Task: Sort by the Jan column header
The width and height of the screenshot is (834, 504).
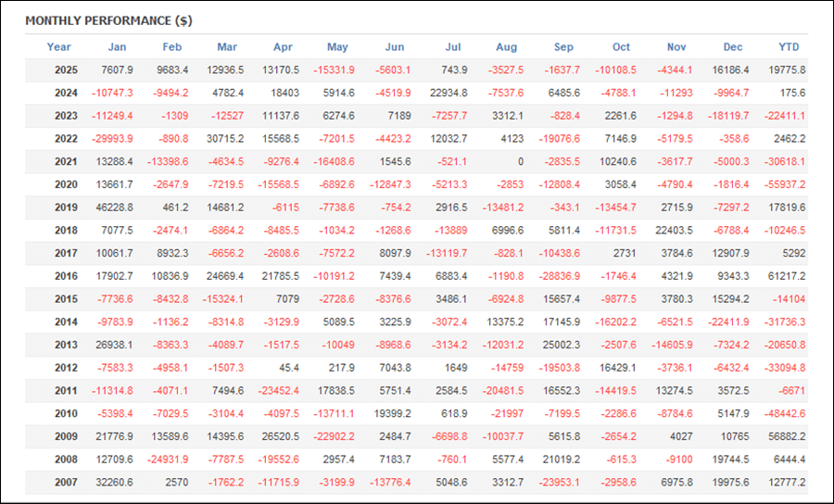Action: (x=117, y=47)
